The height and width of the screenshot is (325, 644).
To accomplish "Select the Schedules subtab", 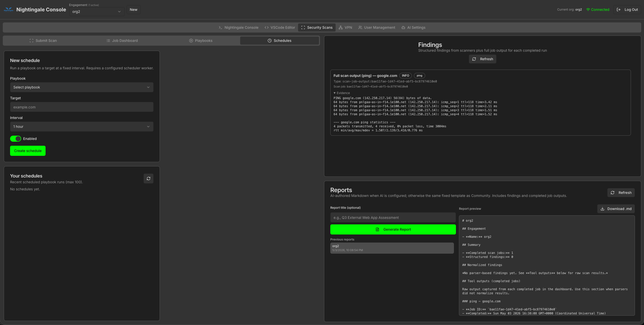I will click(x=279, y=41).
